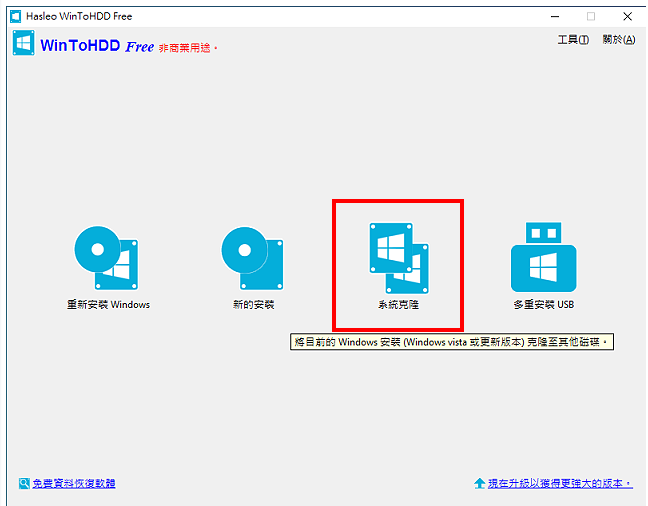Click the WinToHDD logo icon in the header

click(x=24, y=43)
